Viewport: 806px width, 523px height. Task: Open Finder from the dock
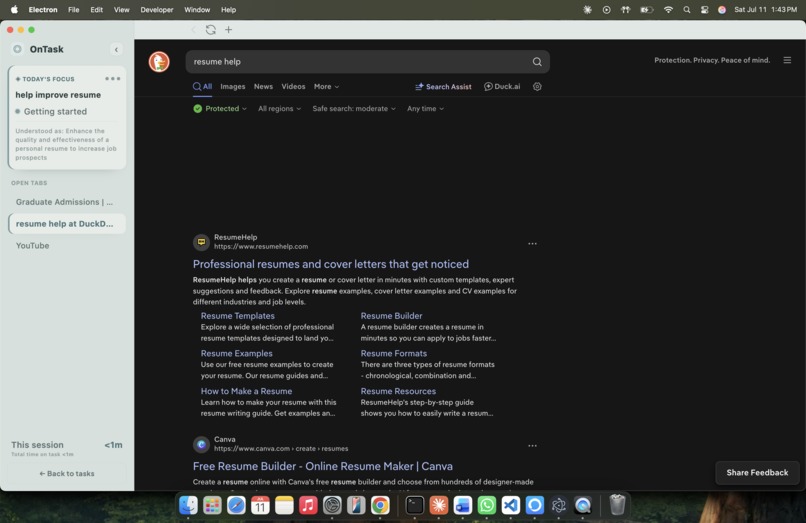point(188,506)
